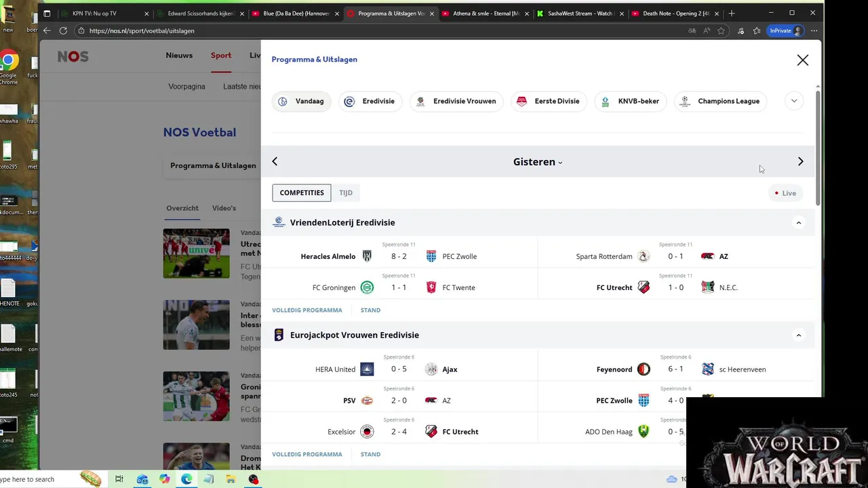The width and height of the screenshot is (868, 488).
Task: Click the Feyenoord club logo
Action: coord(644,369)
